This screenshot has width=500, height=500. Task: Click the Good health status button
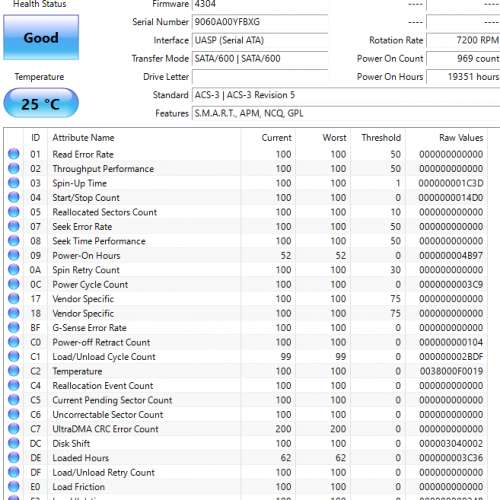point(41,37)
